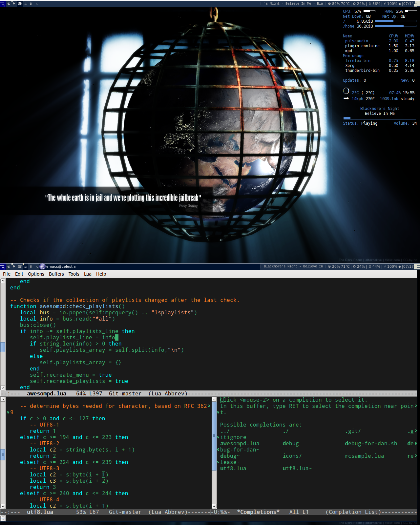Switch to the flag tag in the wallpaper desktop panel
Screen dimensions: 420x525
(x=14, y=4)
